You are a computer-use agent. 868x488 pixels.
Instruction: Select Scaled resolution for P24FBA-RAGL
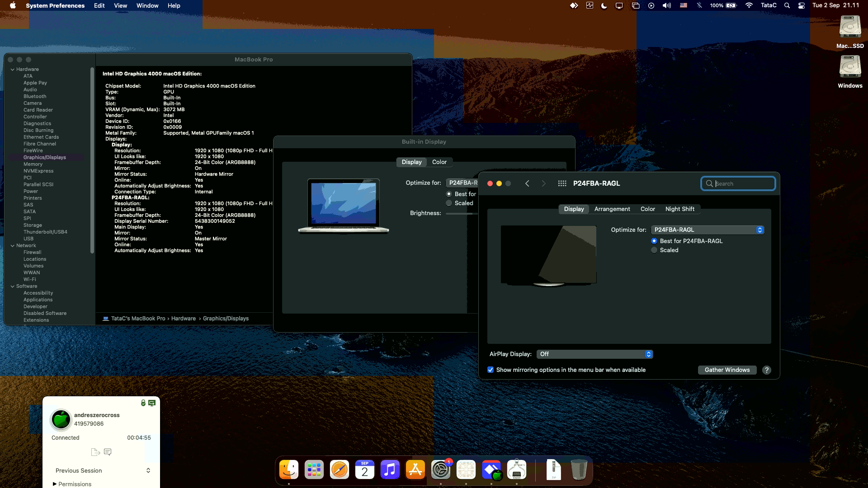pos(654,250)
